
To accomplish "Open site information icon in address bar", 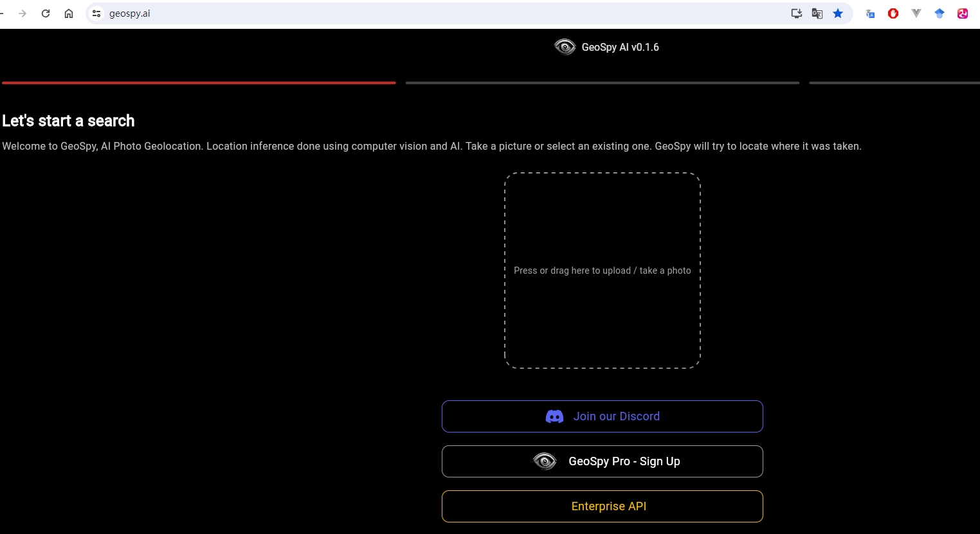I will [96, 13].
